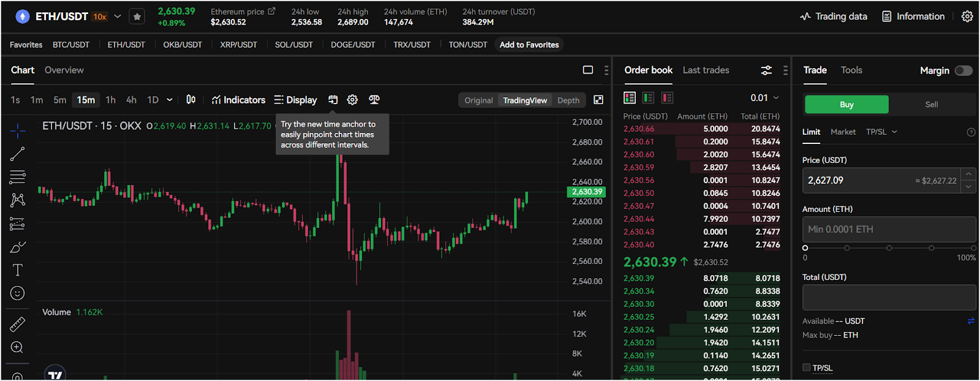Image resolution: width=980 pixels, height=381 pixels.
Task: Click the scales compare icon
Action: point(374,100)
